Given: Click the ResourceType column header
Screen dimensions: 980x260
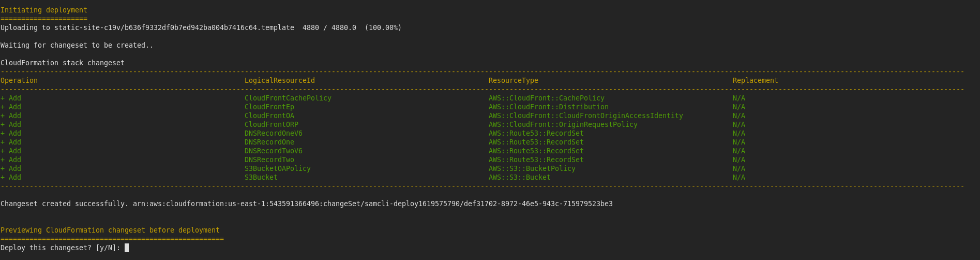Looking at the screenshot, I should click(x=513, y=81).
